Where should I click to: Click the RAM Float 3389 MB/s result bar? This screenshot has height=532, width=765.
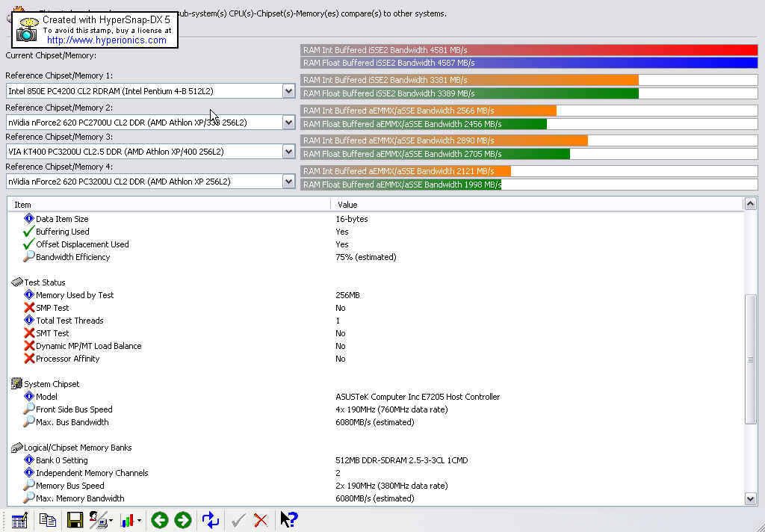[469, 93]
